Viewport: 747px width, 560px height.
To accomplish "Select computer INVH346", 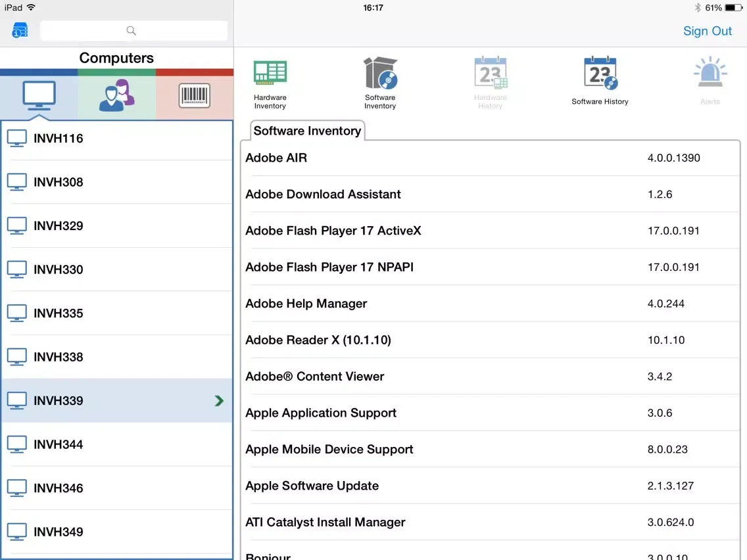I will 117,488.
